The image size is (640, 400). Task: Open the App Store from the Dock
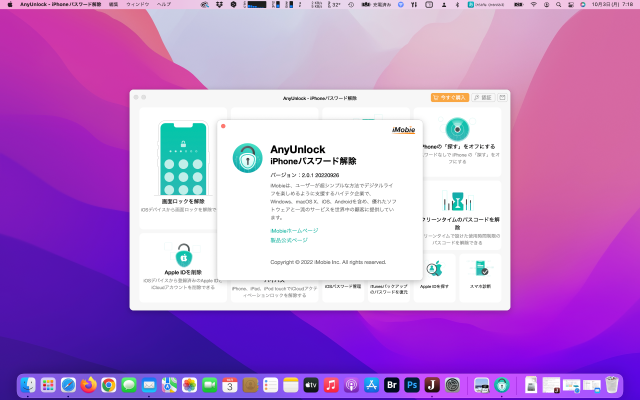click(371, 385)
